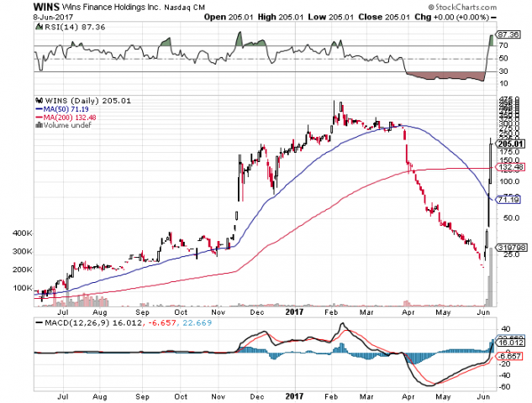Click the Open 205.01 value

click(229, 17)
